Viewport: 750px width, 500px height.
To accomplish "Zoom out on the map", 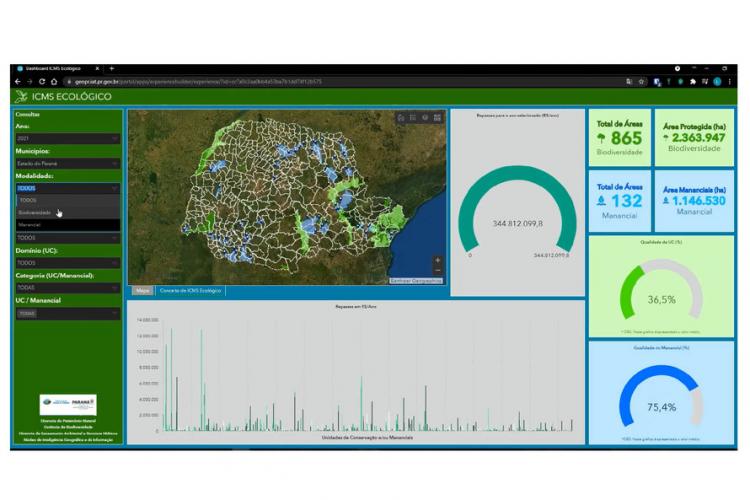I will click(437, 271).
